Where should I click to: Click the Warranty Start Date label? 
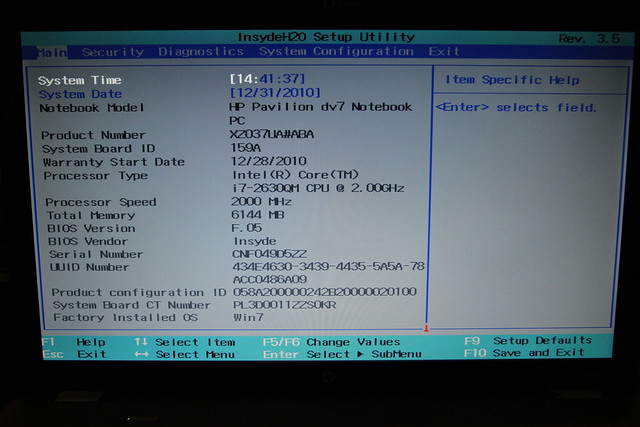114,162
